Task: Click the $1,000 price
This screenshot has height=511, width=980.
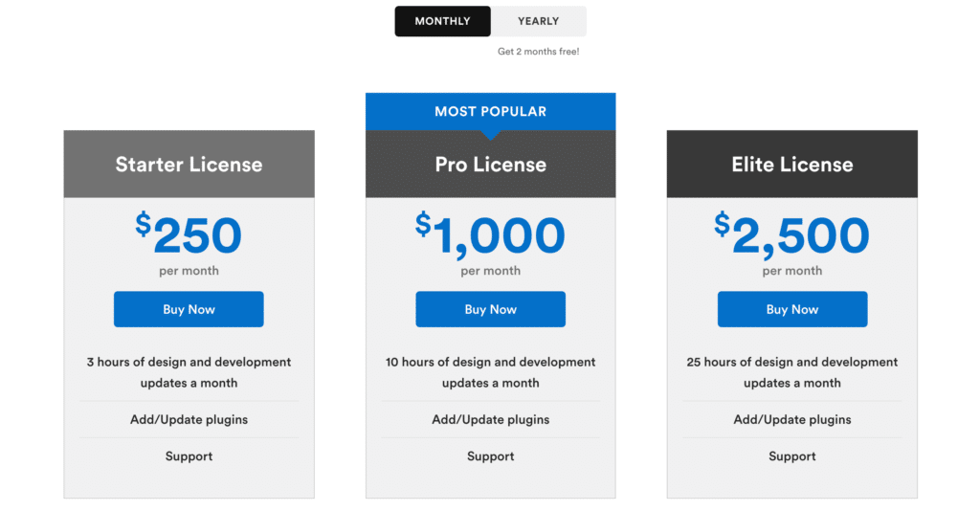Action: tap(491, 234)
